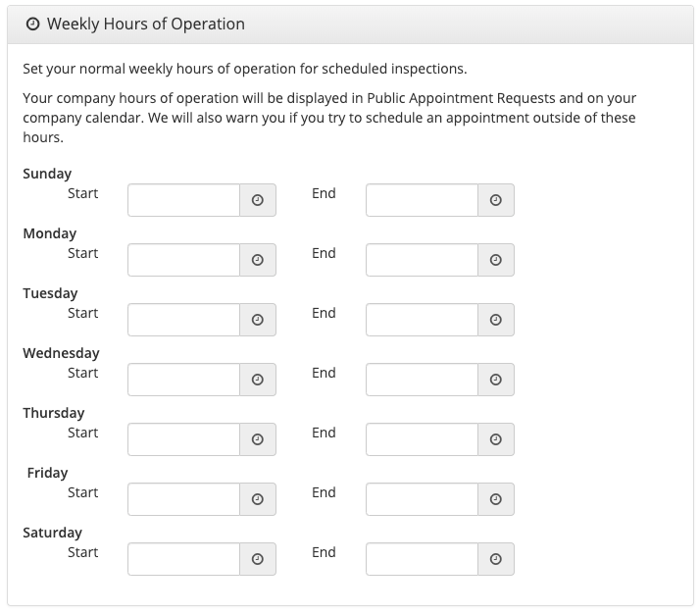Click the Tuesday End clock icon
Viewport: 700px width, 613px height.
tap(496, 320)
